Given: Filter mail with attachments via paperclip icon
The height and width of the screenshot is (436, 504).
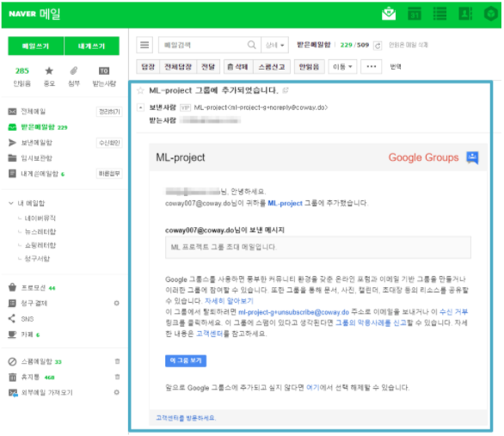Looking at the screenshot, I should [74, 71].
